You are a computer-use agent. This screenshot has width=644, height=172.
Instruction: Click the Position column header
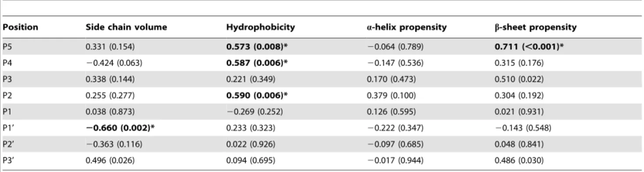20,27
